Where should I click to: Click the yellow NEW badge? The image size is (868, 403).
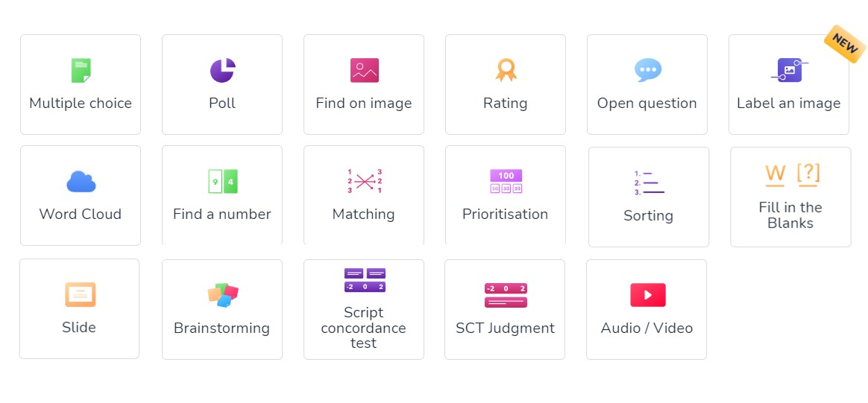tap(845, 44)
